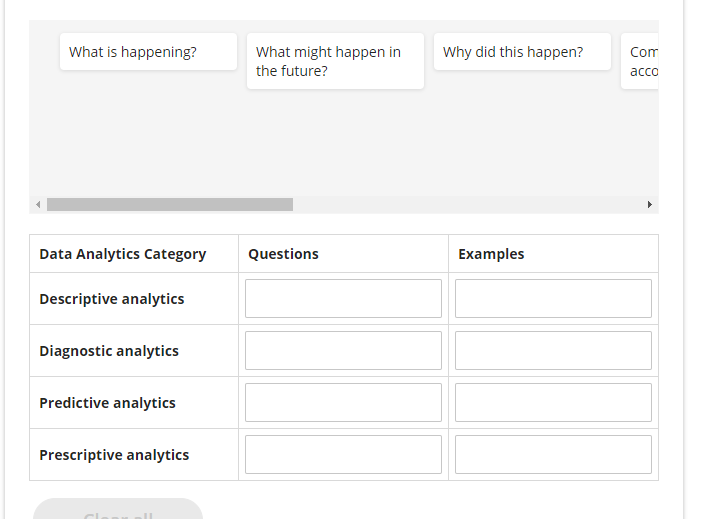706x519 pixels.
Task: Select the "What is happening?" card
Action: click(x=148, y=52)
